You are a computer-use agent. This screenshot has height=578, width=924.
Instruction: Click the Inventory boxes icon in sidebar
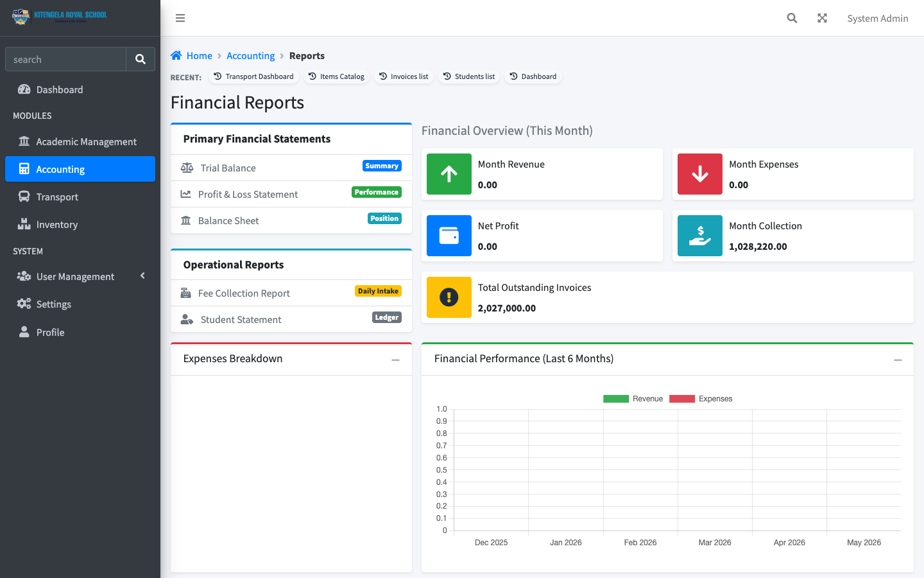click(24, 224)
